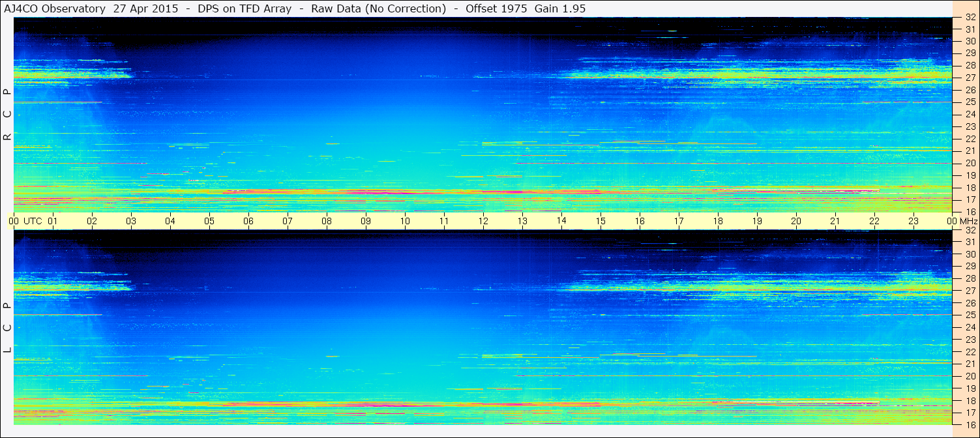Click the 20 MHz tick of RCP panel
Viewport: 980px width, 438px height.
pos(970,163)
